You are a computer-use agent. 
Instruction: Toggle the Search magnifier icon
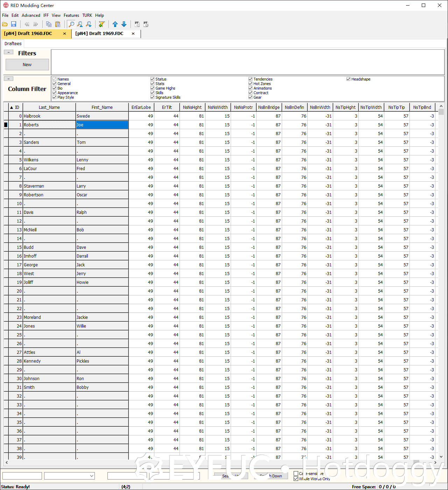pyautogui.click(x=71, y=24)
